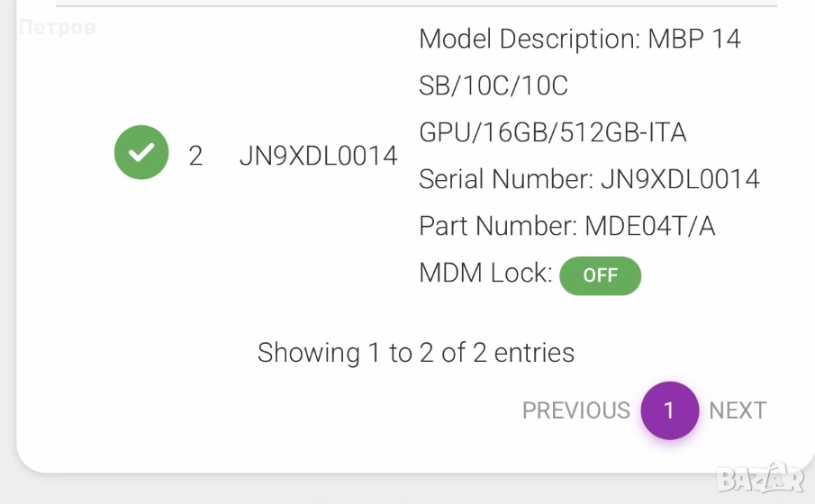The image size is (815, 504).
Task: Click the divider line above the row
Action: pos(416,6)
